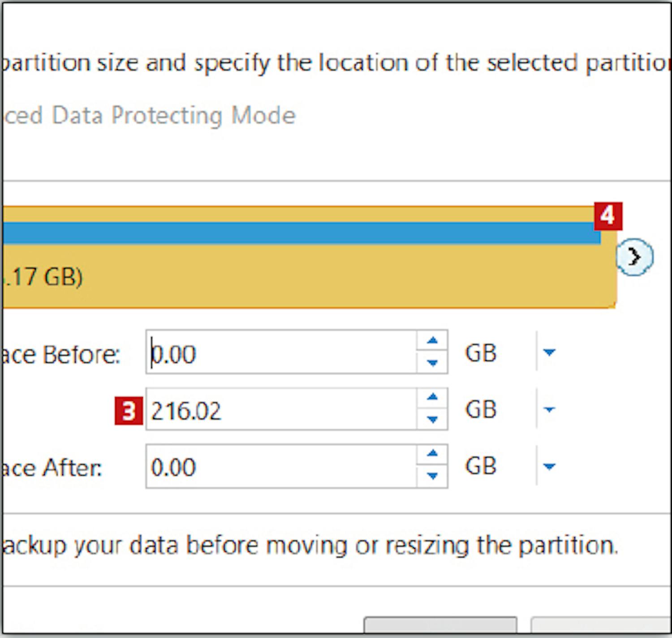Open unit dropdown for the 216.02 size

pyautogui.click(x=549, y=409)
